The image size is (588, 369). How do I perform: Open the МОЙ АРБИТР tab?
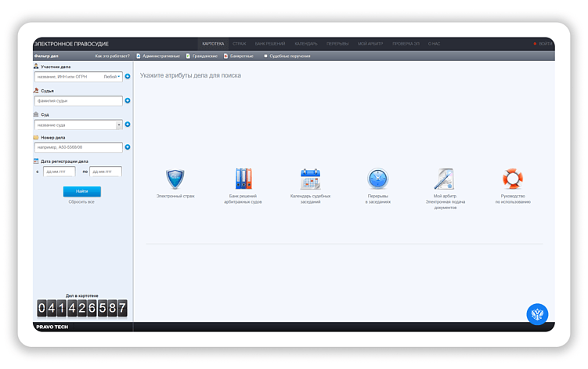[370, 44]
